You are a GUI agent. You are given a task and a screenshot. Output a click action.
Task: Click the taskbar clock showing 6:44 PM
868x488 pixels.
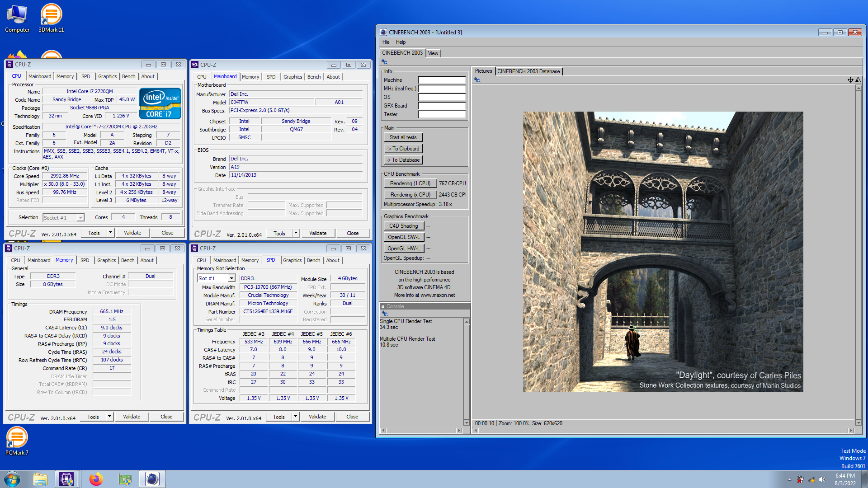(x=845, y=479)
